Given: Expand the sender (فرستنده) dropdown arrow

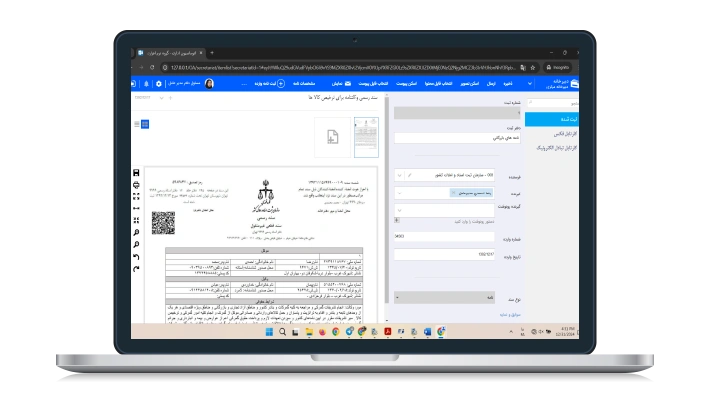Looking at the screenshot, I should [399, 175].
